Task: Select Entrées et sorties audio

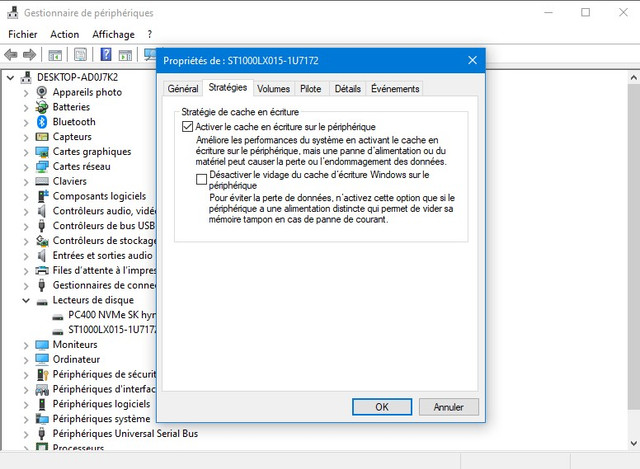Action: coord(102,256)
